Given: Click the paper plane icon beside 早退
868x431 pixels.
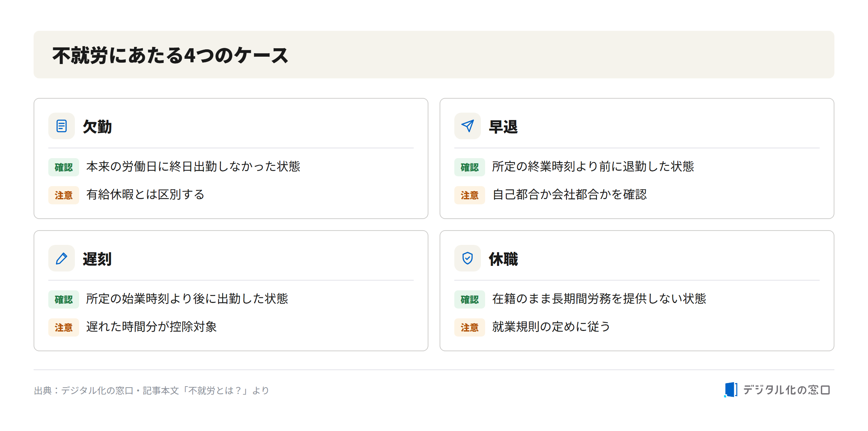Looking at the screenshot, I should coord(468,126).
